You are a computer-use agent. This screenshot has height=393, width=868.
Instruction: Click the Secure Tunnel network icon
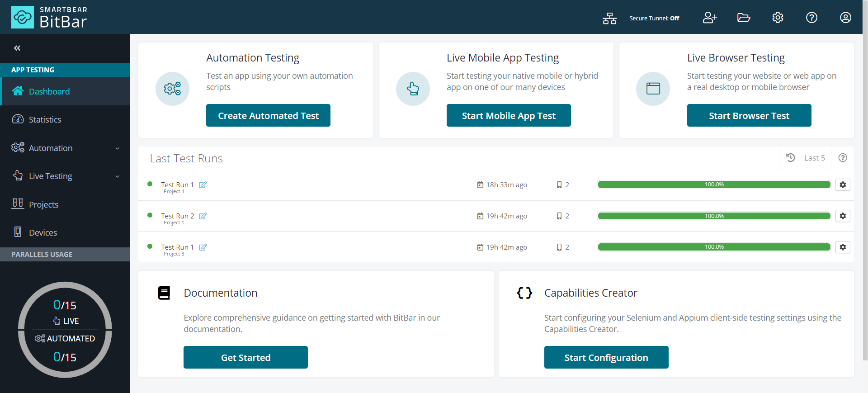click(x=609, y=18)
